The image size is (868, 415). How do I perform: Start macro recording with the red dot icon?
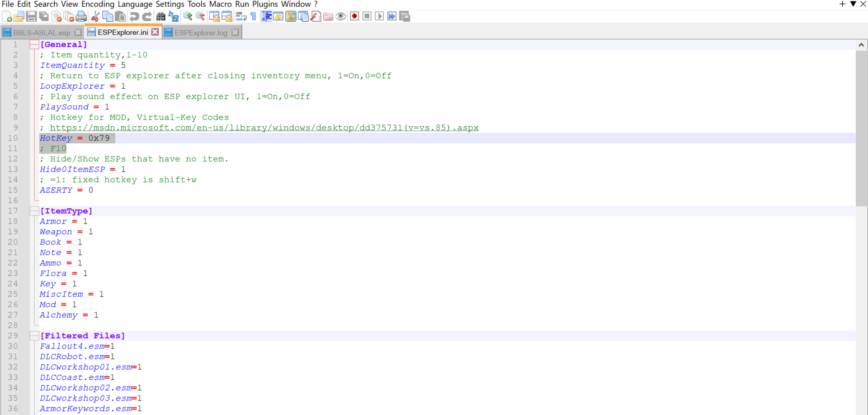point(354,17)
